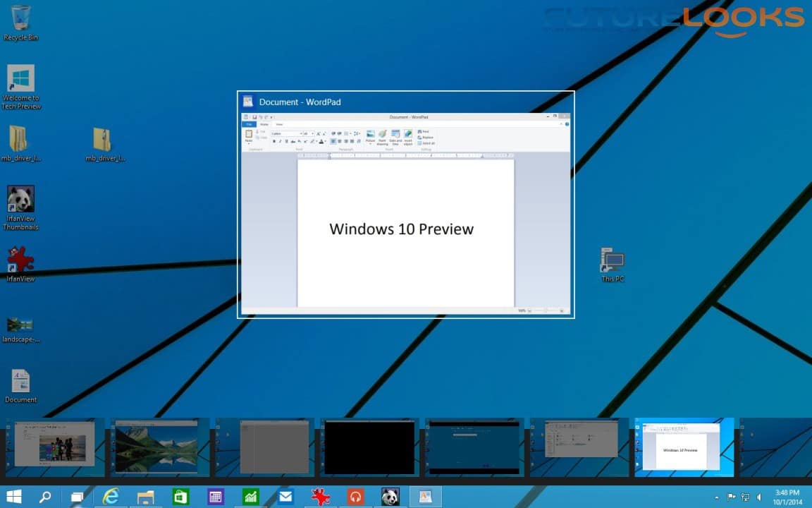Open File Explorer from the taskbar
This screenshot has height=508, width=812.
coord(146,497)
